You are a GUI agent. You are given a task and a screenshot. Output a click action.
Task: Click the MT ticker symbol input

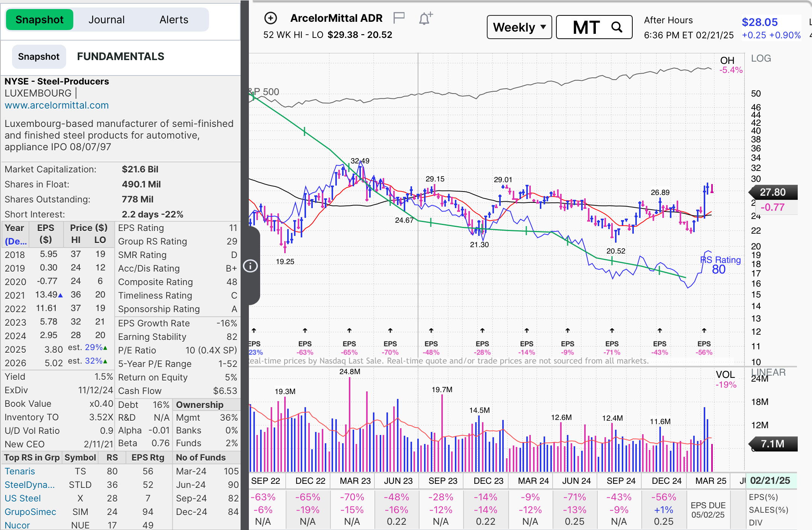(x=594, y=27)
